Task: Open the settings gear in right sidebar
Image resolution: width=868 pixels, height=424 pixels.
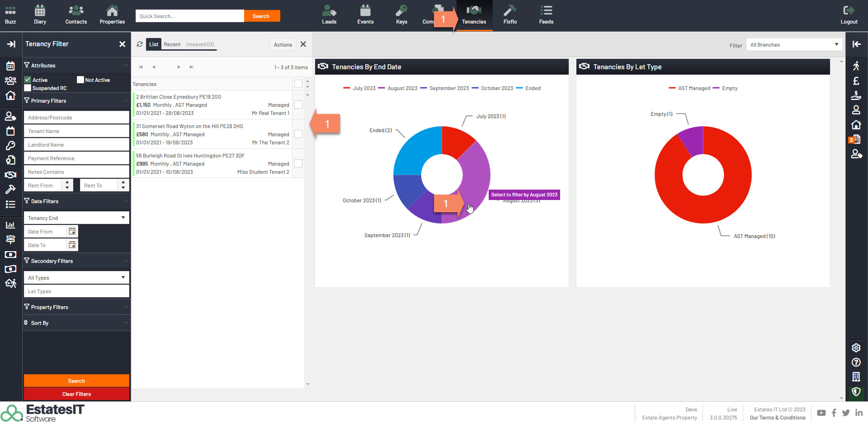Action: tap(856, 348)
